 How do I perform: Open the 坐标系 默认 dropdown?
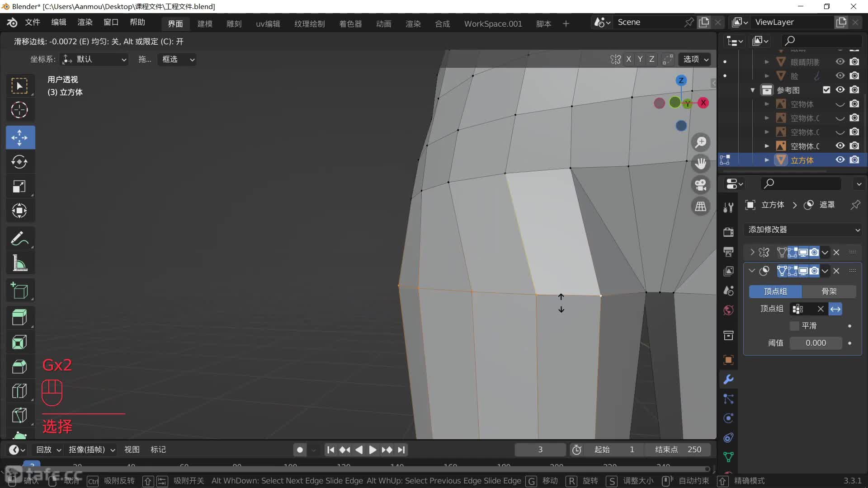pyautogui.click(x=94, y=59)
